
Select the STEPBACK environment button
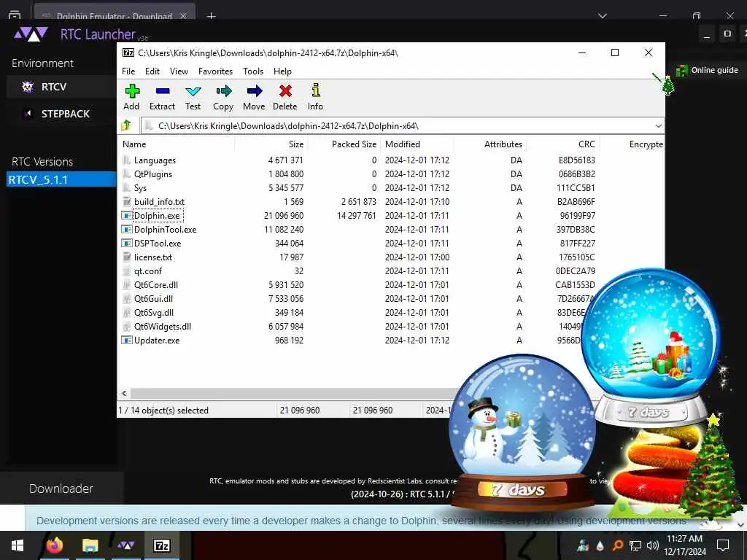(61, 114)
